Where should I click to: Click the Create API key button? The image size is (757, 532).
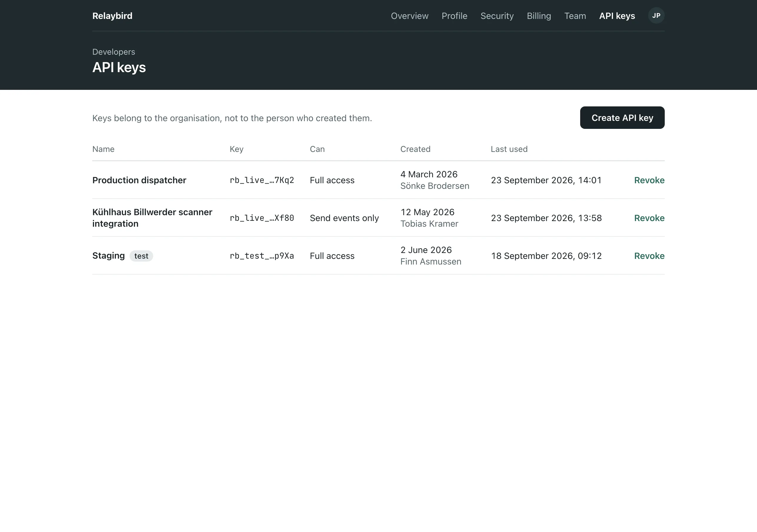(622, 118)
